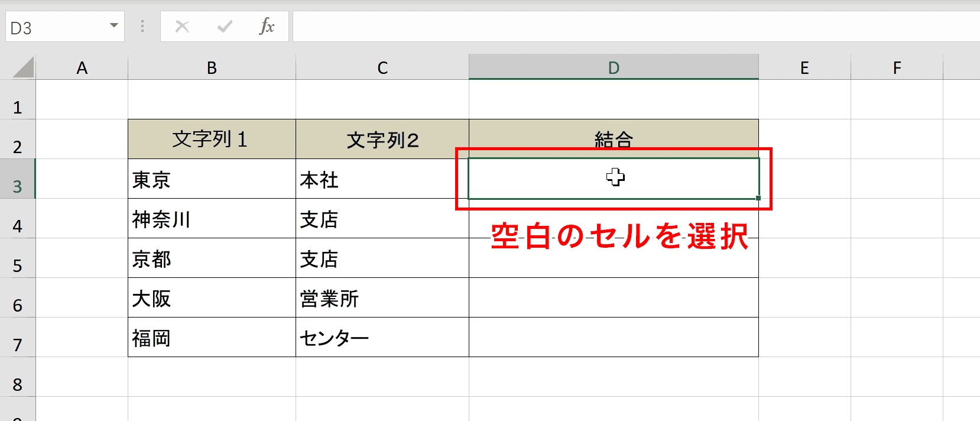Click the Enter checkmark icon in formula bar

[225, 26]
